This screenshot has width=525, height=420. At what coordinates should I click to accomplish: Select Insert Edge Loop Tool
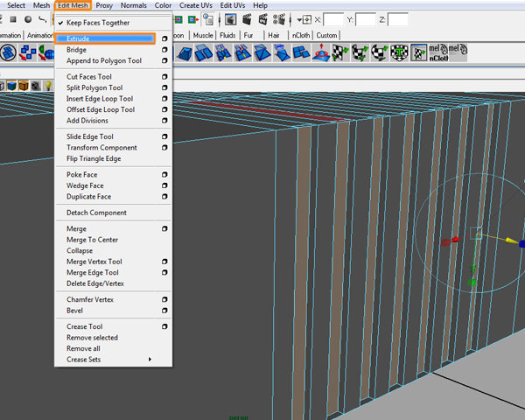(100, 99)
